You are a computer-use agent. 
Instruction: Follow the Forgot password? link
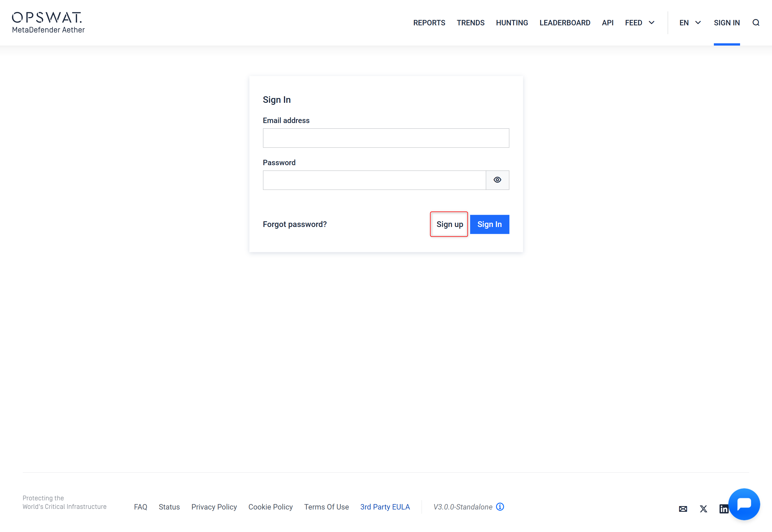(x=294, y=224)
